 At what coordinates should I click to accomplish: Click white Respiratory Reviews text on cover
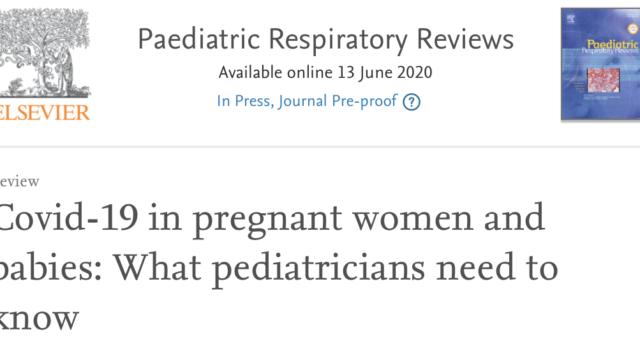610,51
